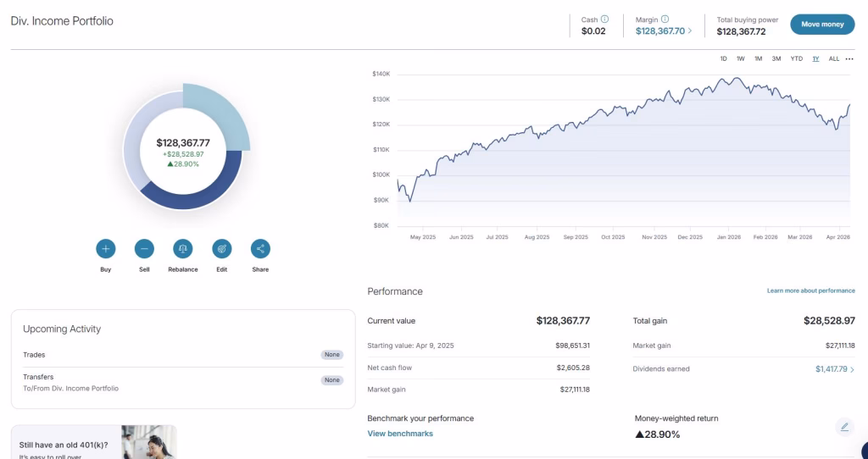Expand the margin amount $128,367.70 chevron
The image size is (868, 459).
point(690,31)
